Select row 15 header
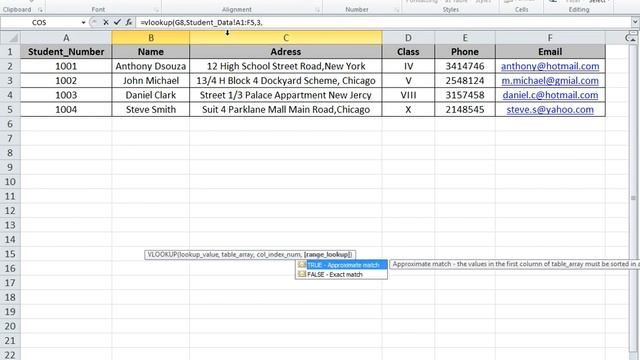Screen dimensions: 640x360 (x=10, y=254)
